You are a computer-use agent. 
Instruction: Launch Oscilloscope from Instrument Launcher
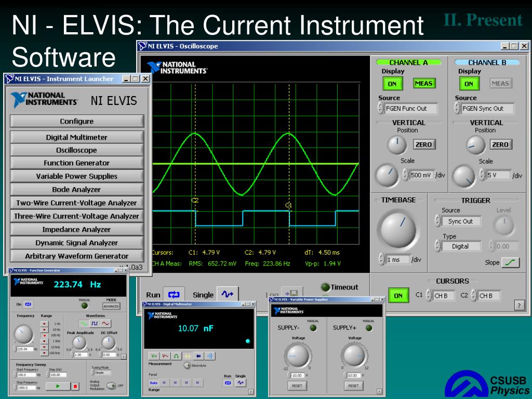77,150
